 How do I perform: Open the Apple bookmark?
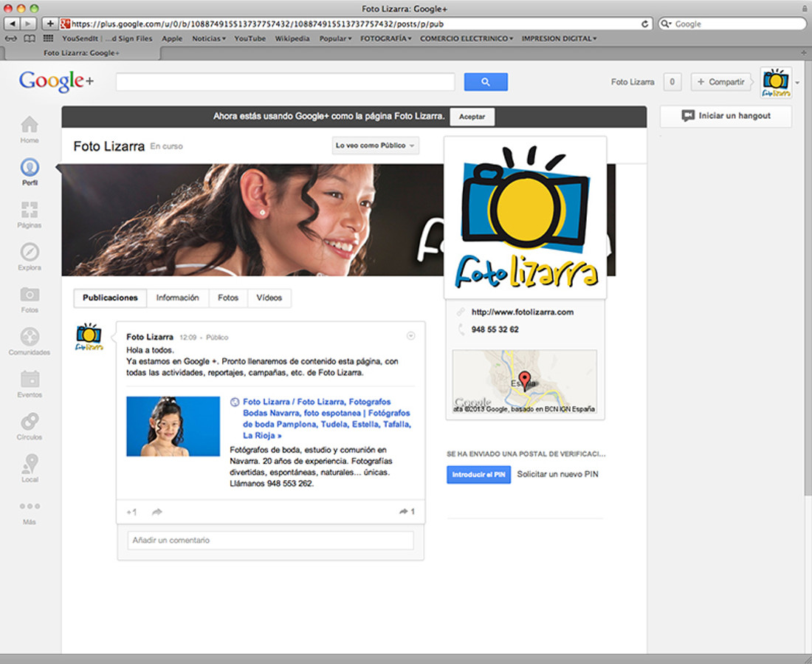point(172,38)
